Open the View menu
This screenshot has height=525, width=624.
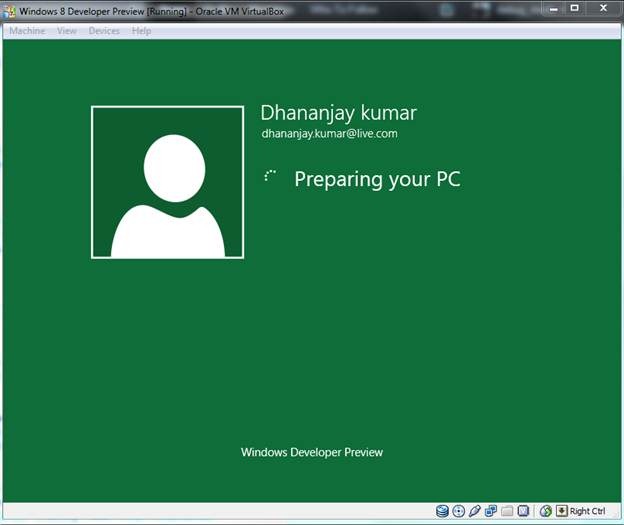tap(66, 31)
